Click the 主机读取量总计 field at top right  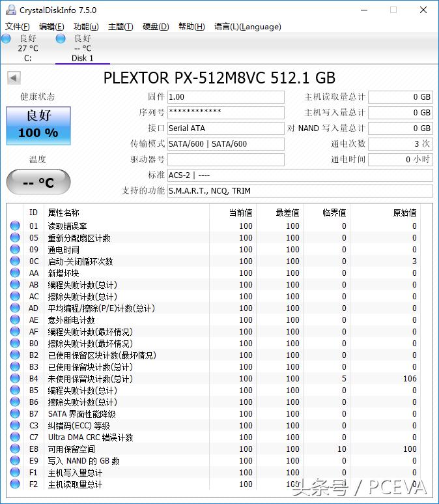pos(401,97)
